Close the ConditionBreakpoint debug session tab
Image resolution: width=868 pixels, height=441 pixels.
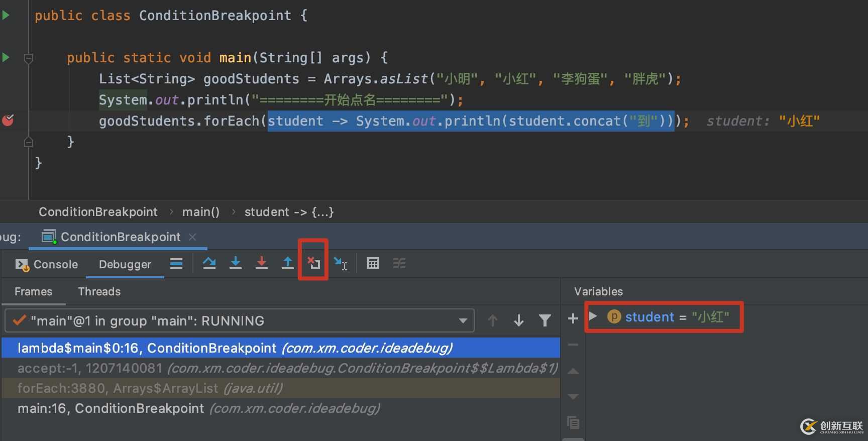pyautogui.click(x=192, y=237)
